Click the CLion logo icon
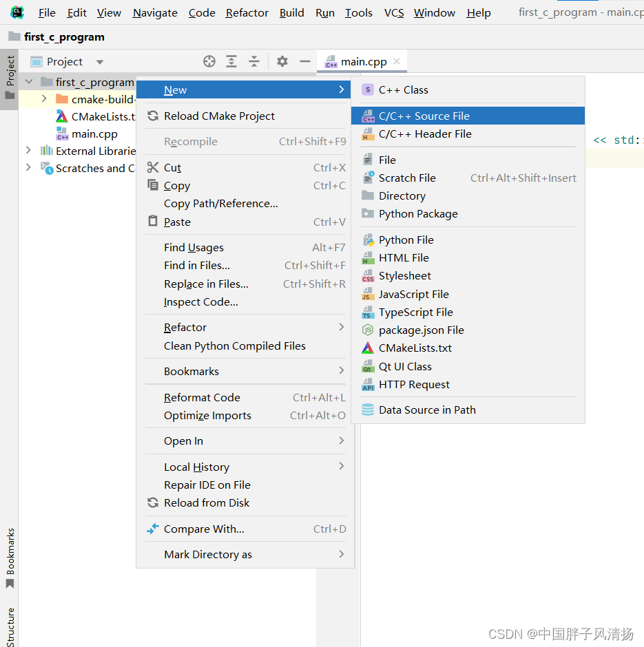 pos(17,12)
